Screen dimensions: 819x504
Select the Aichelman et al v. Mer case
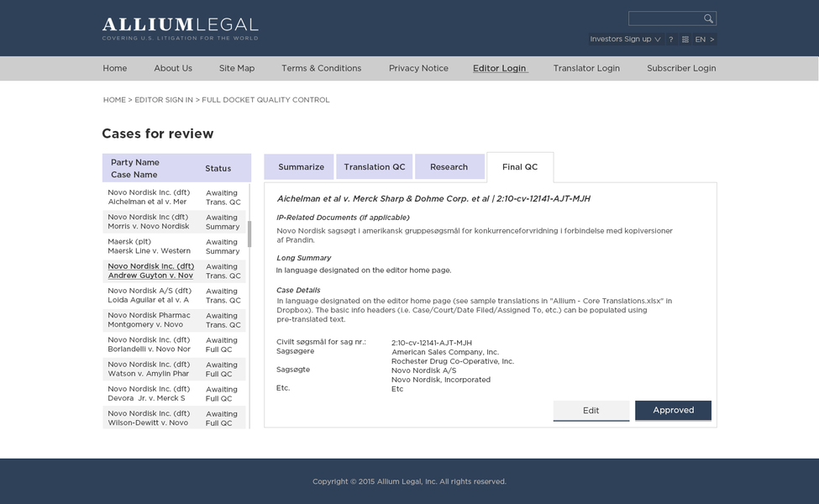(x=174, y=197)
